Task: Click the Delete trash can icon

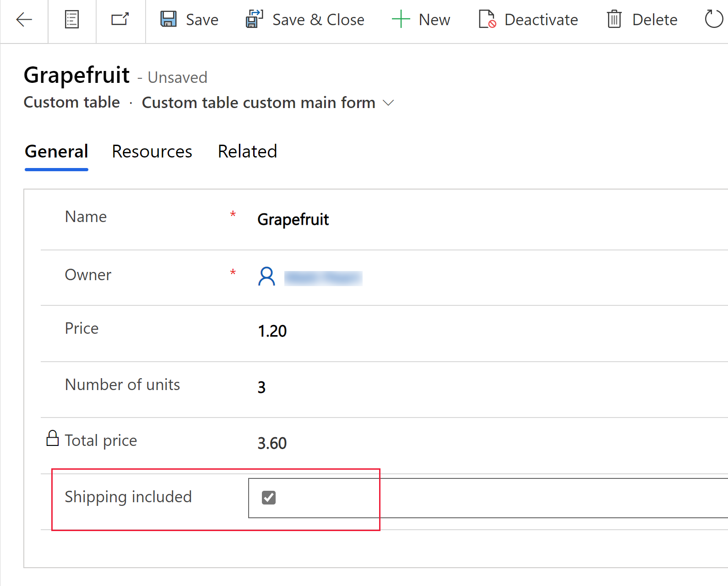Action: point(614,19)
